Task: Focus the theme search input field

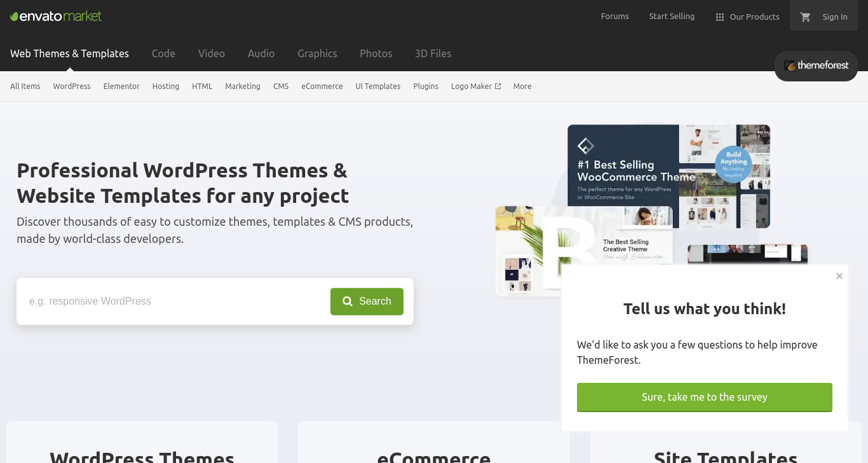Action: [x=175, y=301]
